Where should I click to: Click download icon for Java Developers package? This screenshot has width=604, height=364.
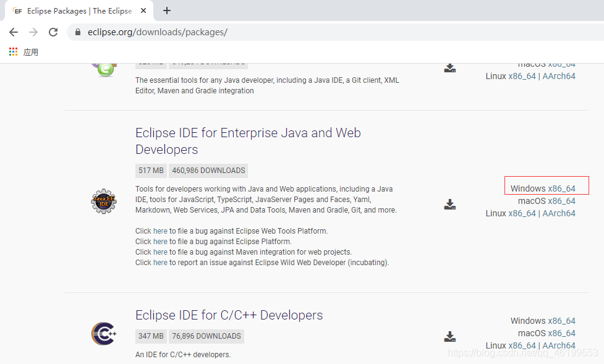click(x=450, y=68)
